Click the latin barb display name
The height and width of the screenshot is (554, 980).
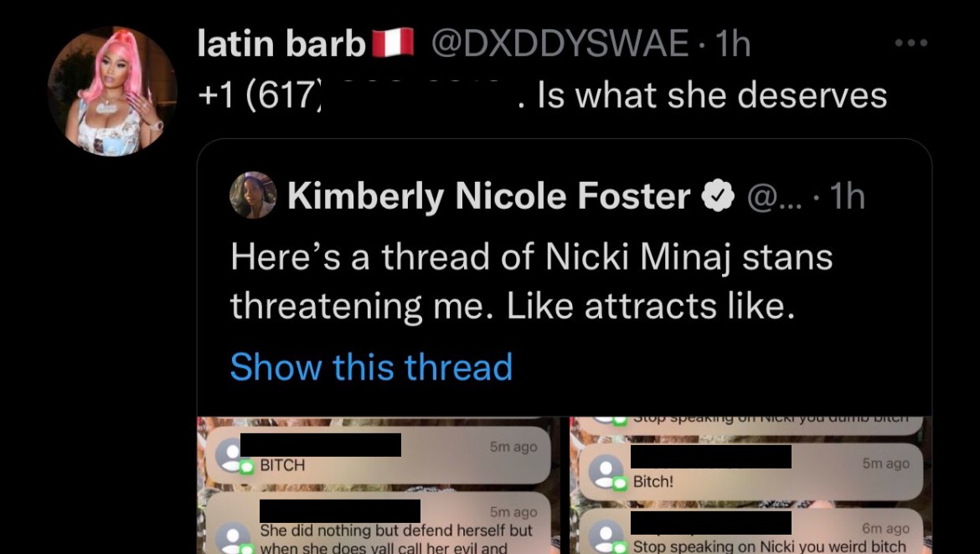[x=281, y=44]
